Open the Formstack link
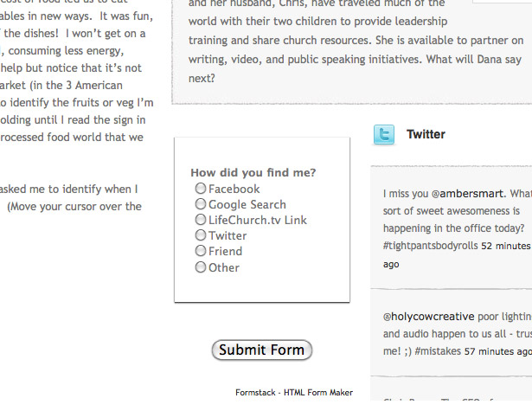This screenshot has height=411, width=532. [255, 393]
